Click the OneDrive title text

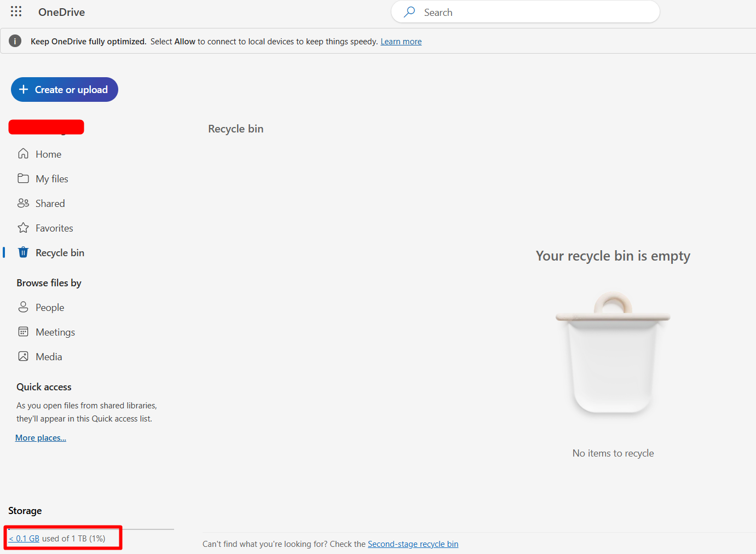click(61, 12)
